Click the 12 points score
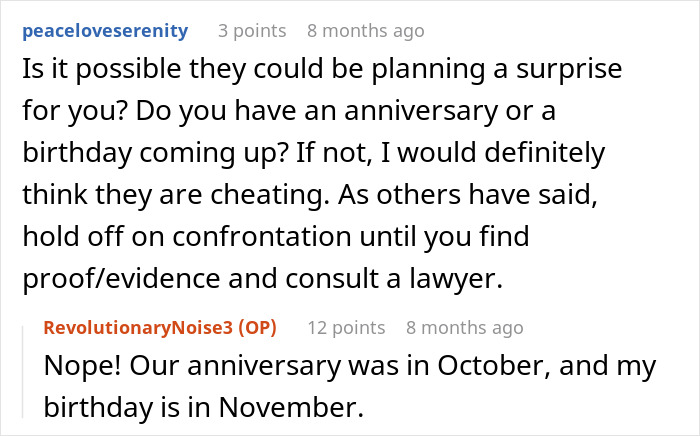The image size is (700, 436). 346,328
